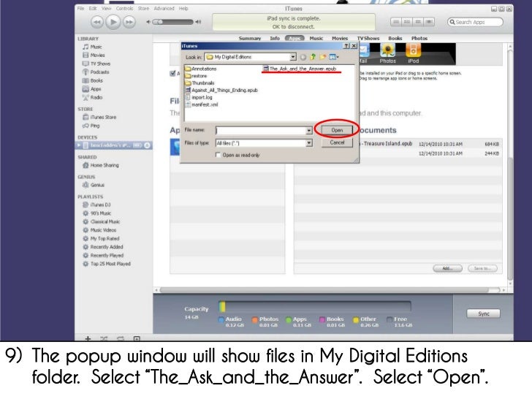Click the Create New Folder icon
Viewport: 532px width, 399px height.
pyautogui.click(x=323, y=57)
